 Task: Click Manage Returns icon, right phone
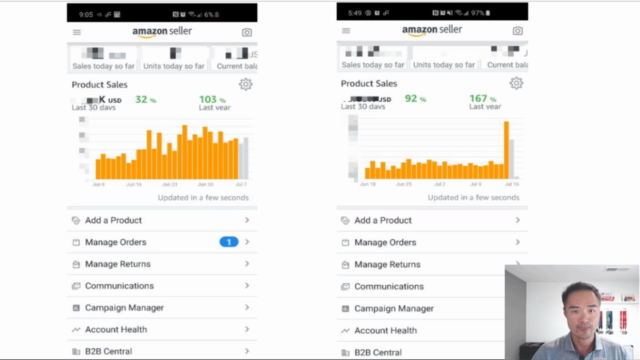coord(345,264)
